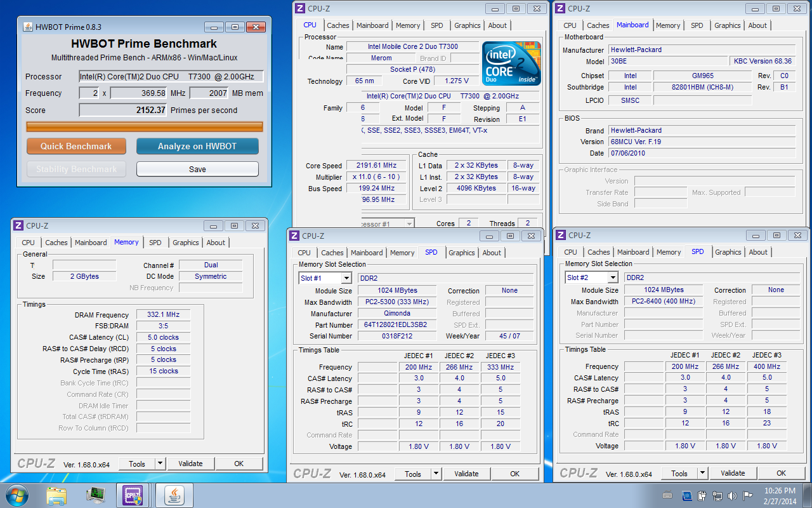Viewport: 812px width, 508px height.
Task: Click the 369.58 MHz frequency field
Action: [x=140, y=93]
